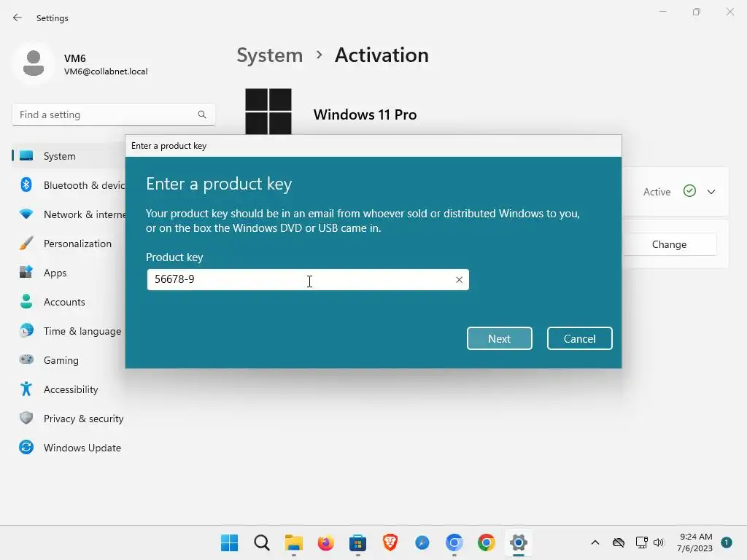Launch Google Chrome from taskbar

[487, 542]
